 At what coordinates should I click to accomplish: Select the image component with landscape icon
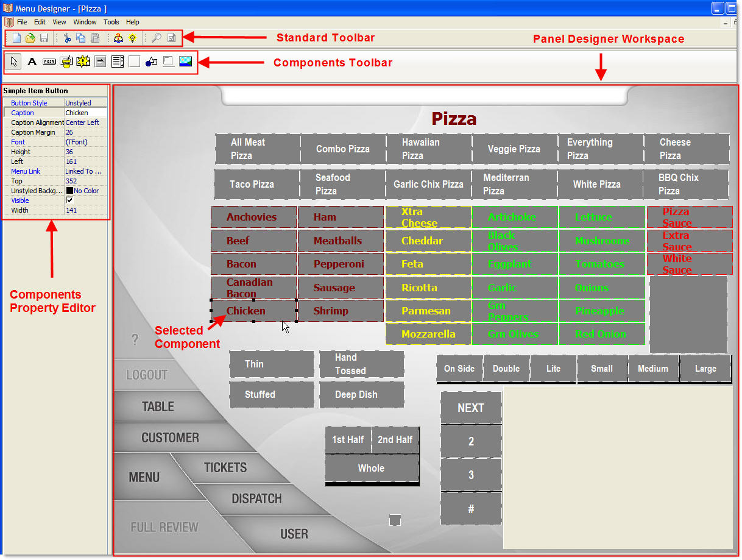185,62
